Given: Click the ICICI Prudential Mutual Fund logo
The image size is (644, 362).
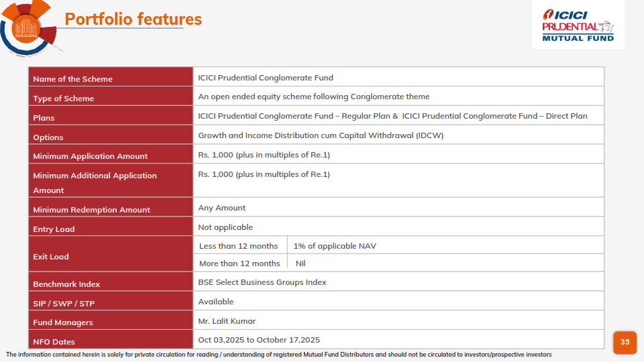Looking at the screenshot, I should [578, 25].
